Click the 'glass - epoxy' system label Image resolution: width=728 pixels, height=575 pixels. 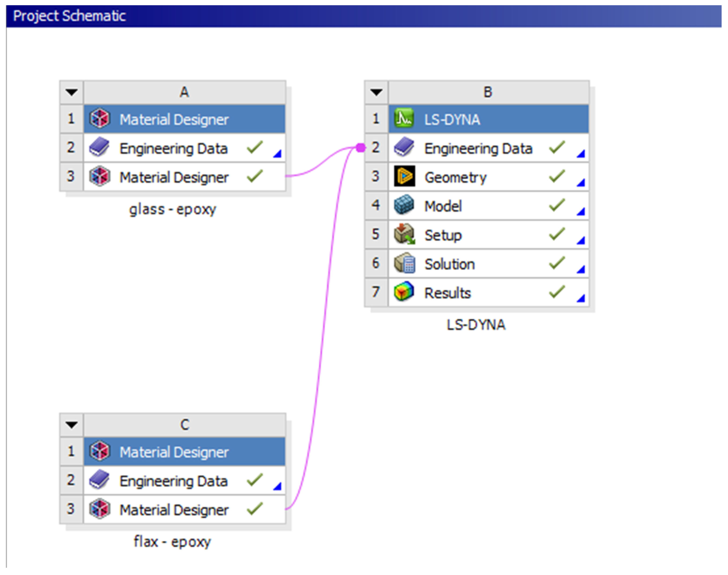tap(173, 209)
